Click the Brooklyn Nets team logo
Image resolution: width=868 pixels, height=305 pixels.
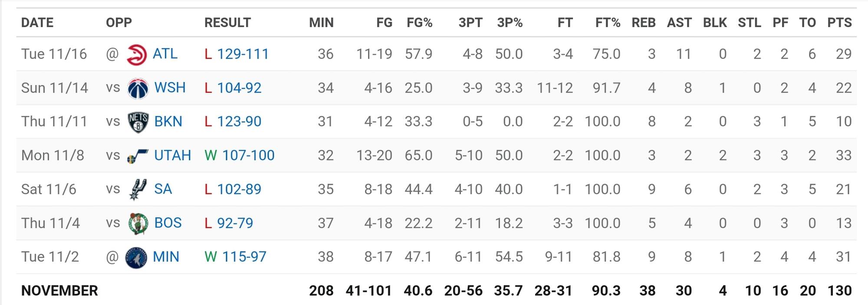tap(138, 122)
